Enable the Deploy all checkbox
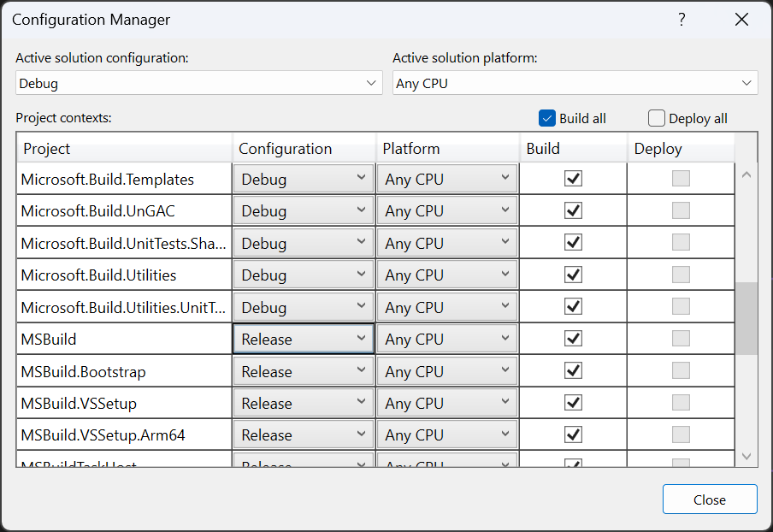The width and height of the screenshot is (773, 532). 657,118
